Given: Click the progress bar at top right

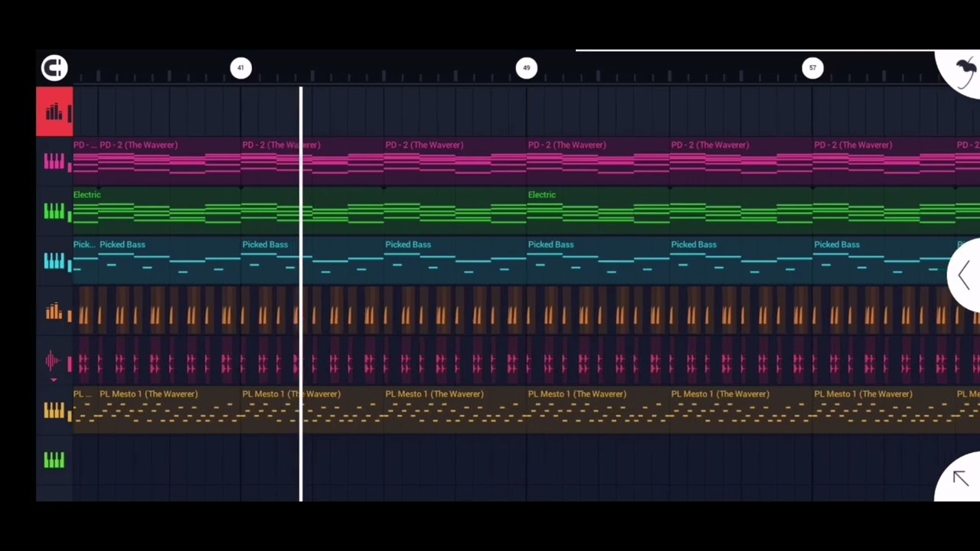Looking at the screenshot, I should 755,51.
